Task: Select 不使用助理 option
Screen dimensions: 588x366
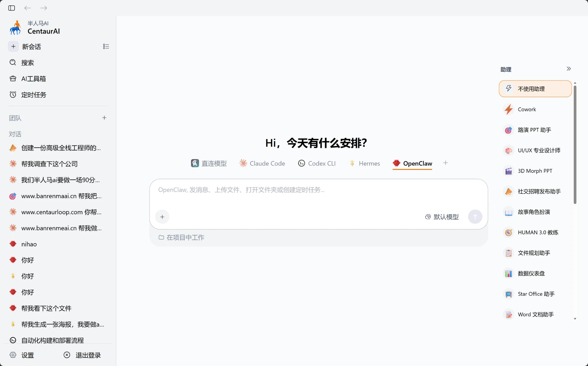Action: [x=535, y=89]
